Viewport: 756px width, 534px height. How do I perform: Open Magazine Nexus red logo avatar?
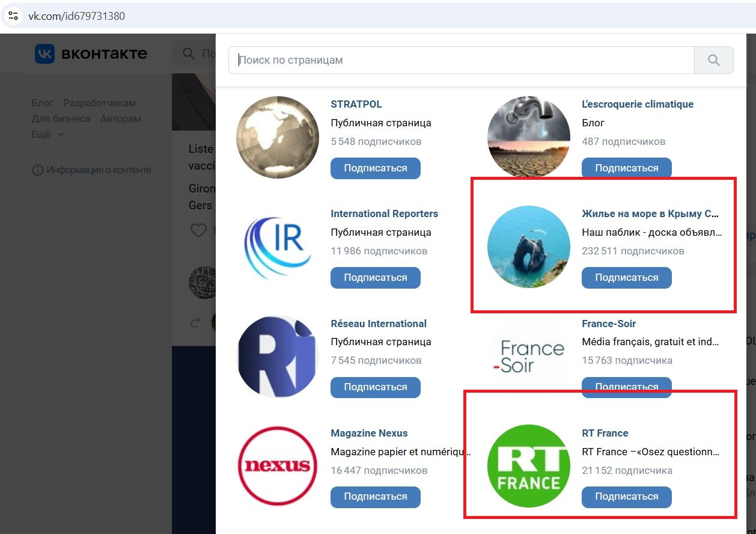[278, 466]
